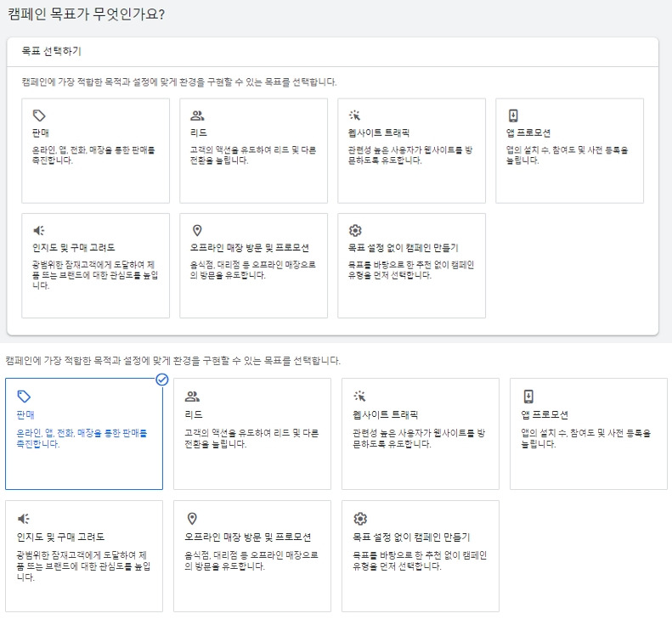Choose the 리드 title in the upper goal panel
This screenshot has width=672, height=619.
pos(199,132)
